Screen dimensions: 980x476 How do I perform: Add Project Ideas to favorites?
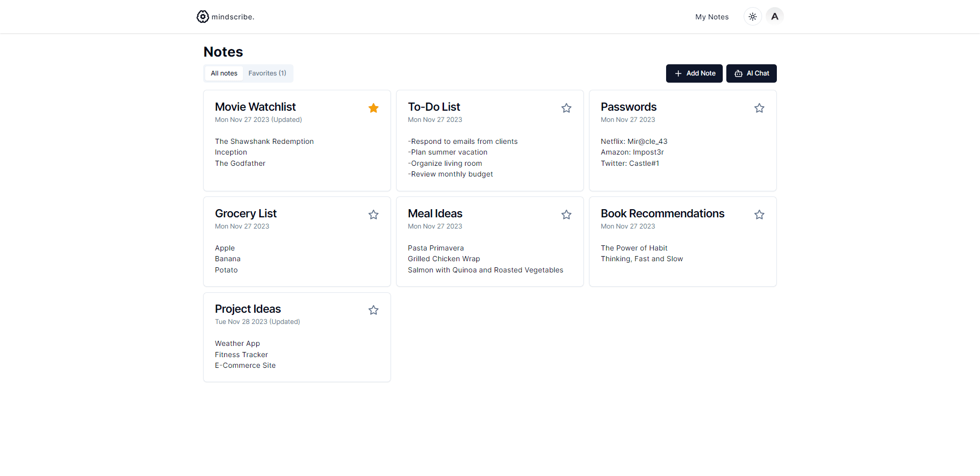[374, 310]
